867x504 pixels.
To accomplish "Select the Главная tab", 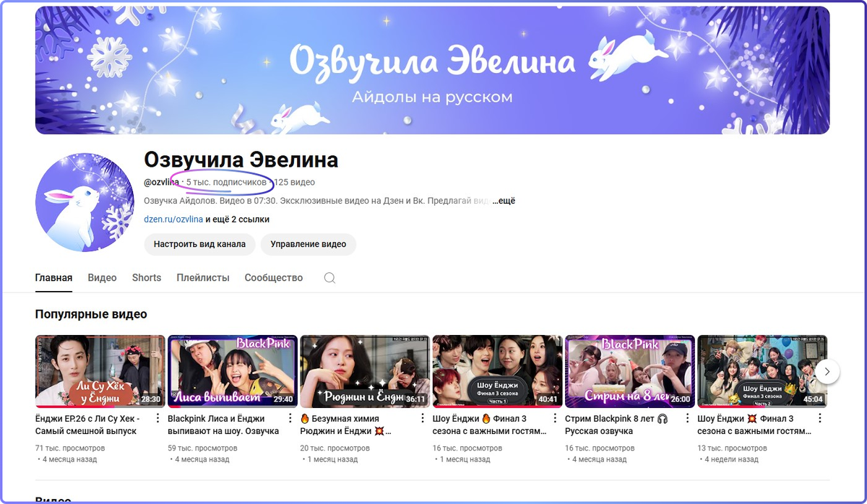I will 53,277.
